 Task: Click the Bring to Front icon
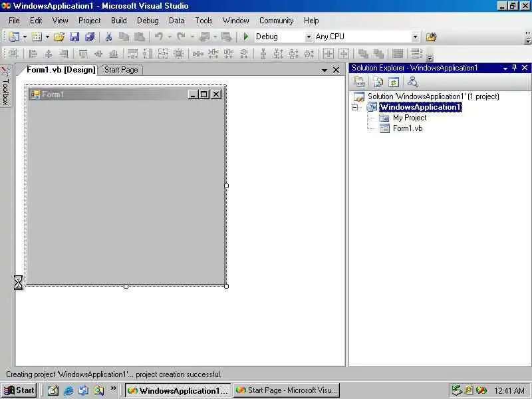click(x=363, y=54)
